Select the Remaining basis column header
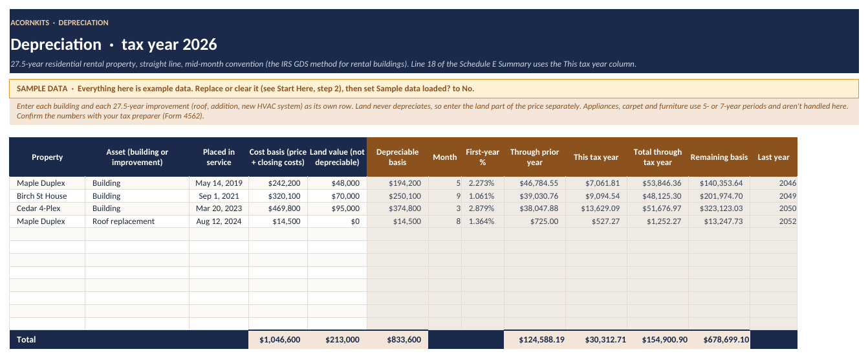Image resolution: width=868 pixels, height=358 pixels. click(x=719, y=157)
